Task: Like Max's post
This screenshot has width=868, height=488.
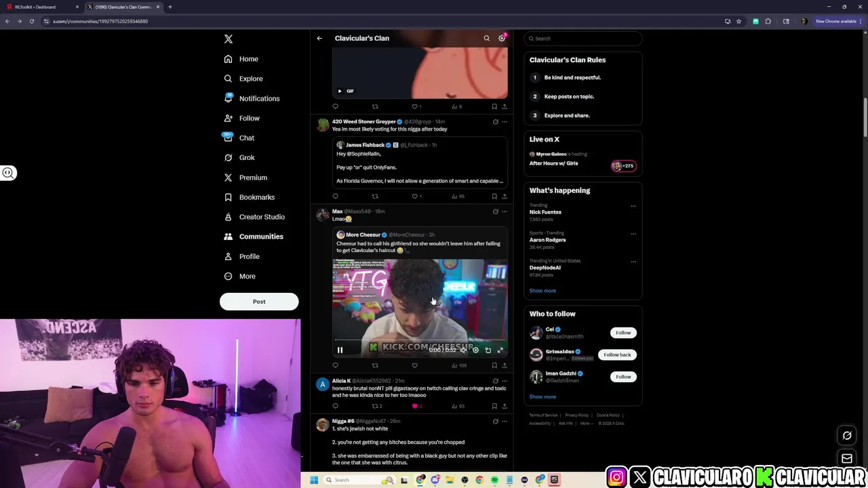Action: pyautogui.click(x=414, y=365)
